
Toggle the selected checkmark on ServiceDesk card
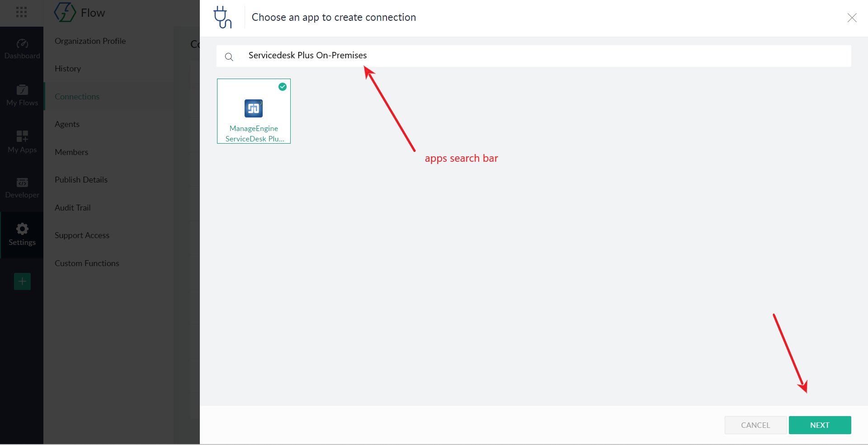(x=283, y=87)
